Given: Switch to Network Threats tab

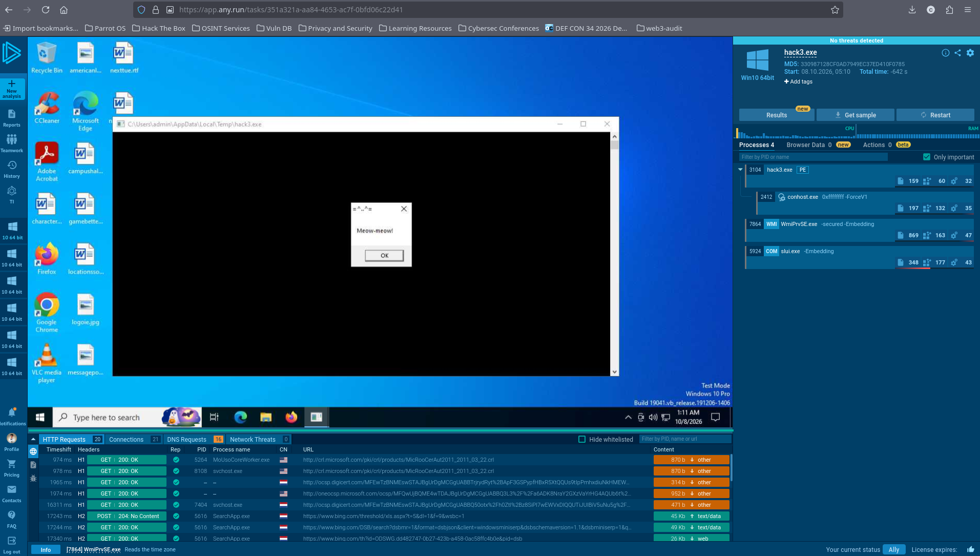Looking at the screenshot, I should [x=259, y=439].
